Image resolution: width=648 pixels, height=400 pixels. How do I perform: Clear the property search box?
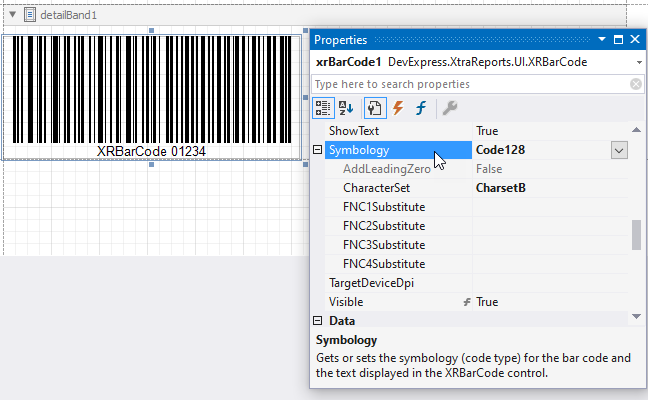point(636,84)
